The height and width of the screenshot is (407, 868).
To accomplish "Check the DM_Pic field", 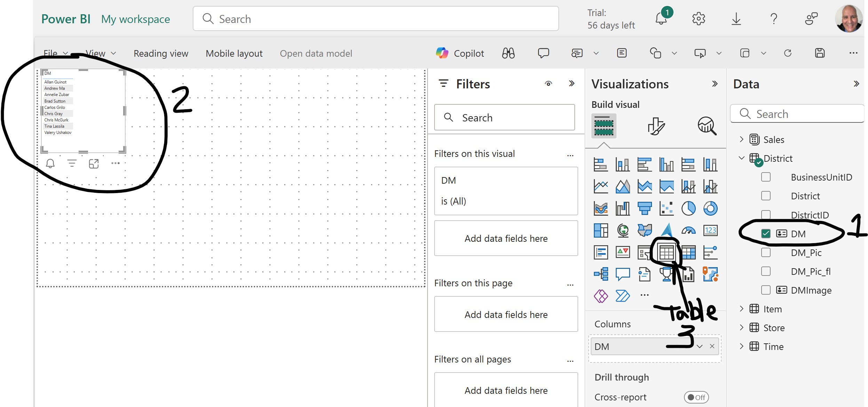I will pos(766,253).
